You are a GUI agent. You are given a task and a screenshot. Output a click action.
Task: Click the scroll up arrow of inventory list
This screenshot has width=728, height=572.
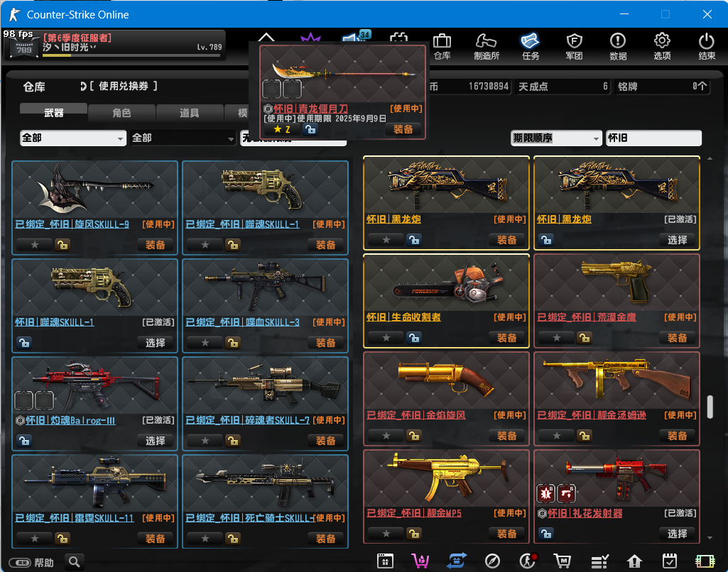tap(710, 159)
